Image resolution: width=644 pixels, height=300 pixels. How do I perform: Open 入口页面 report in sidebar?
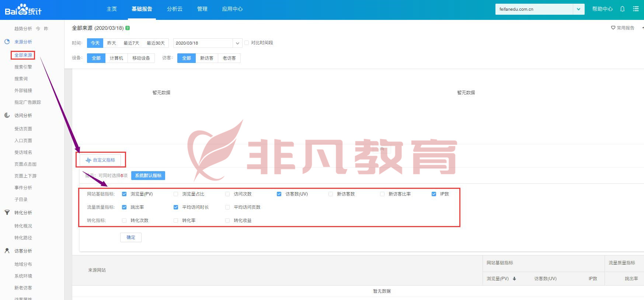click(x=23, y=141)
